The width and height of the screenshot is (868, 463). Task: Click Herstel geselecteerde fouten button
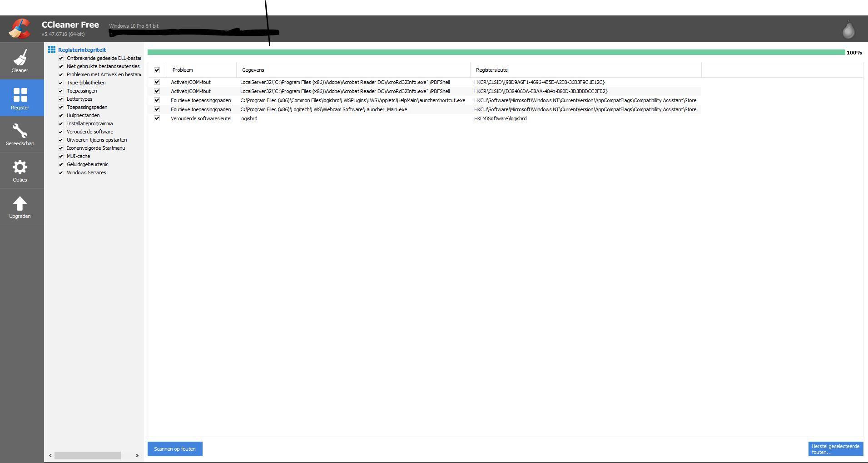coord(836,449)
